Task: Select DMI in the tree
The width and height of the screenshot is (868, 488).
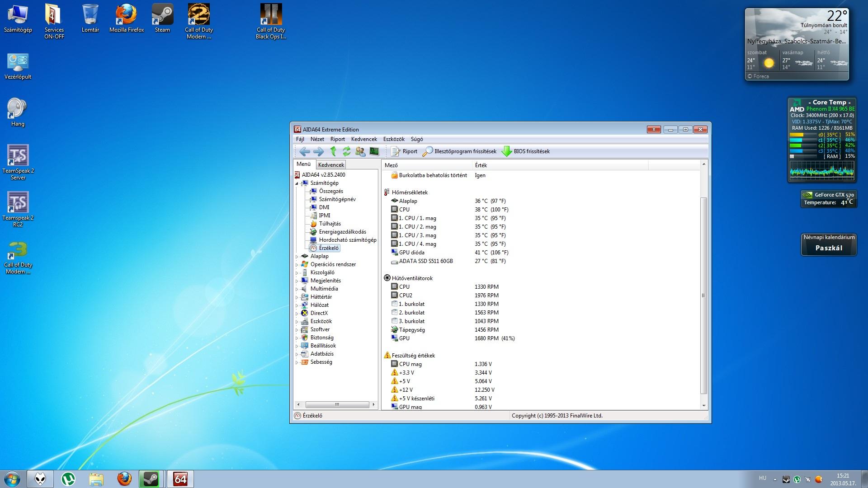Action: click(x=324, y=207)
